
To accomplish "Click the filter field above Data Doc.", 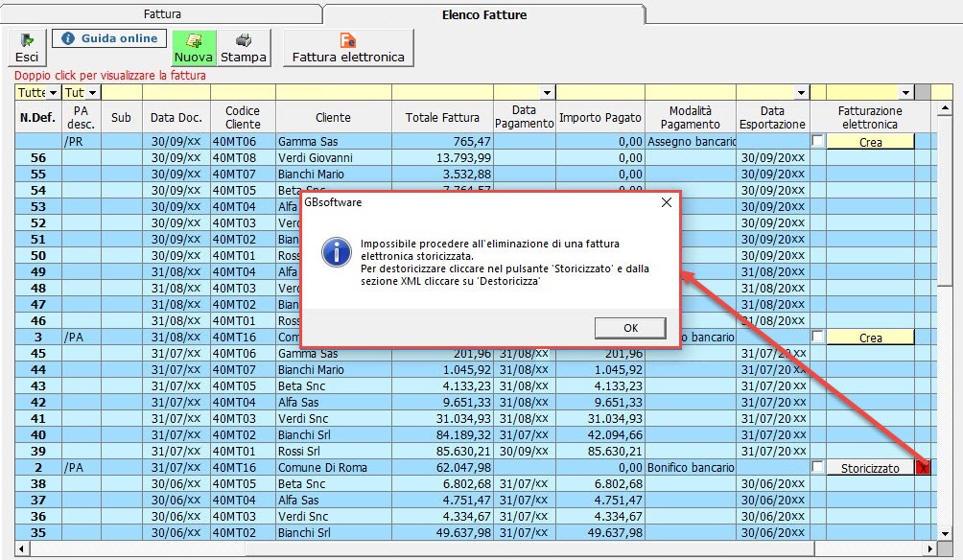I will (x=176, y=93).
